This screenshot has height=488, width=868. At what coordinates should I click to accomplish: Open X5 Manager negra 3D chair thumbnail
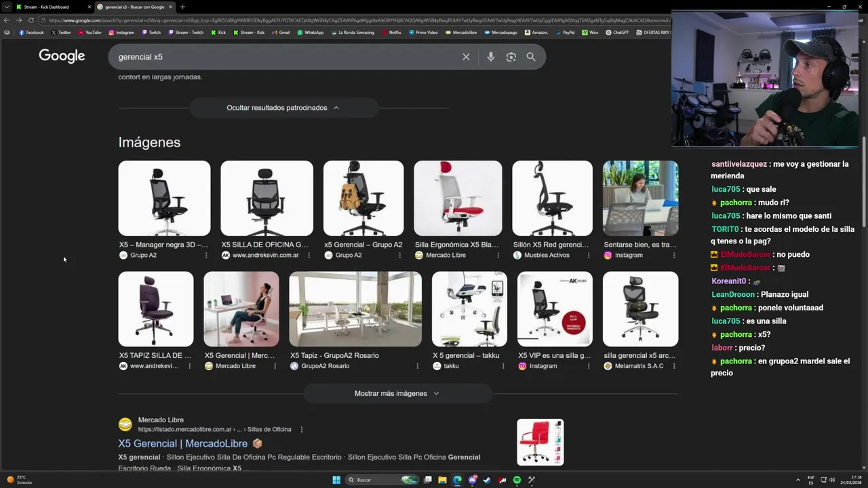(164, 198)
